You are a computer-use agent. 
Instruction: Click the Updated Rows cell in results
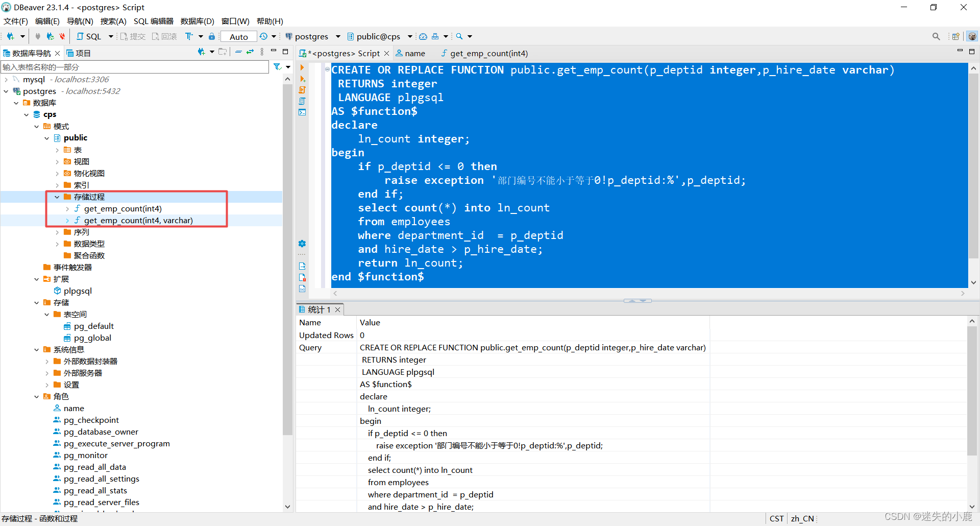click(326, 335)
